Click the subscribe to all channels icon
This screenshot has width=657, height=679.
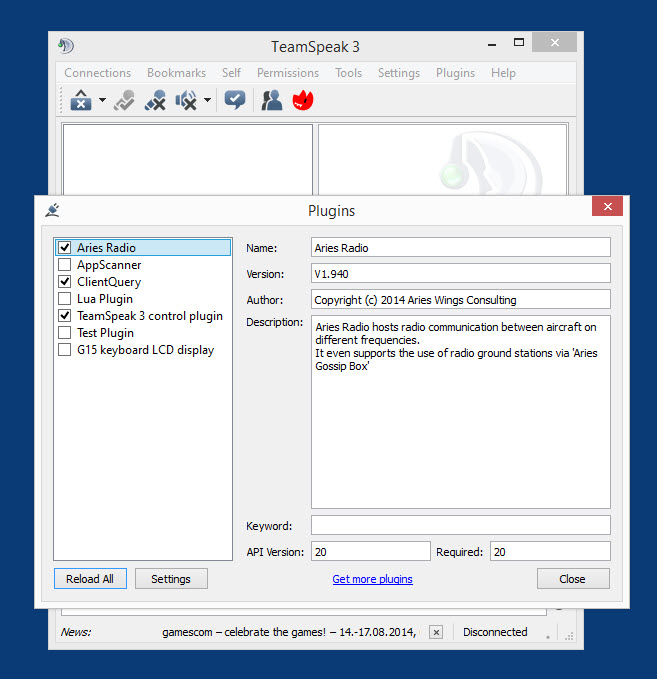[124, 100]
